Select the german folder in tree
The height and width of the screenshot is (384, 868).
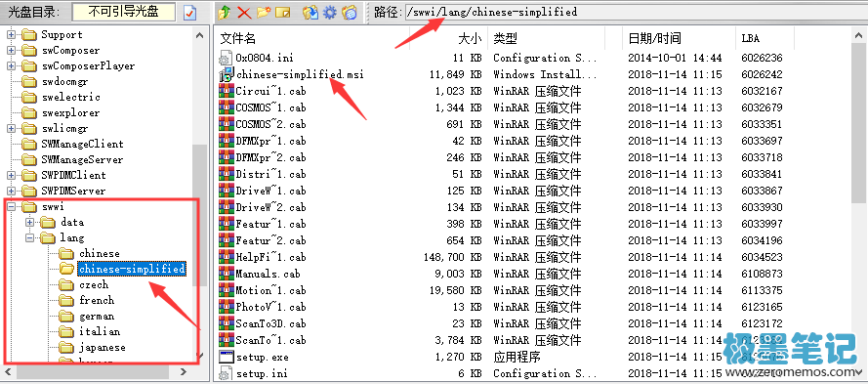[x=97, y=317]
